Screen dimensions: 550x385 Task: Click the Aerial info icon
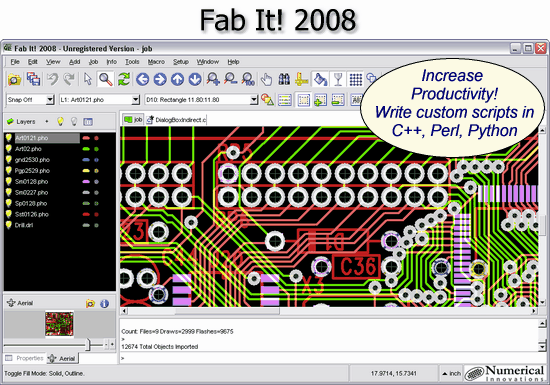[x=104, y=303]
